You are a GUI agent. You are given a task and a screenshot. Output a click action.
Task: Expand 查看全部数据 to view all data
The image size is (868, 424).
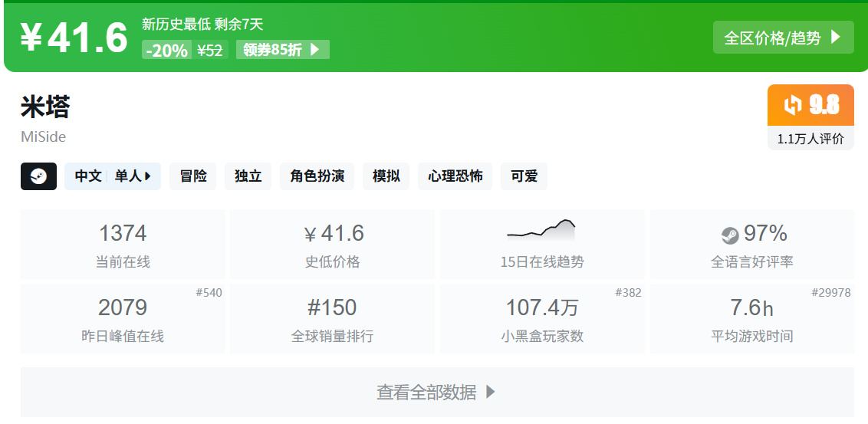tap(437, 392)
